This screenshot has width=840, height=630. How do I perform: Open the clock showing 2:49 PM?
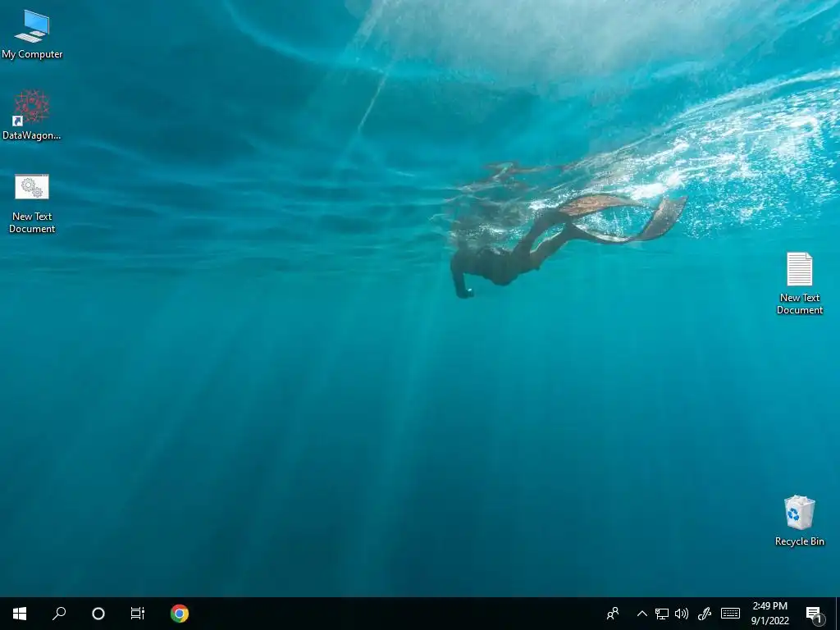pos(769,614)
